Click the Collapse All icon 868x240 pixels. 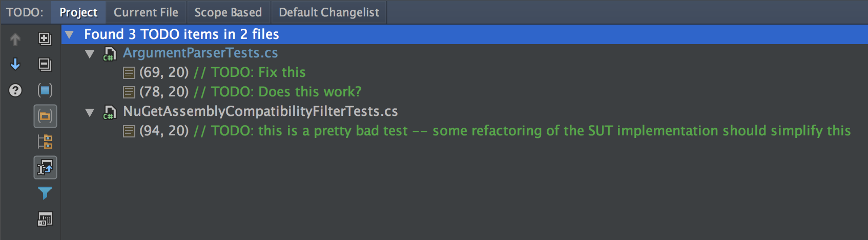click(45, 65)
